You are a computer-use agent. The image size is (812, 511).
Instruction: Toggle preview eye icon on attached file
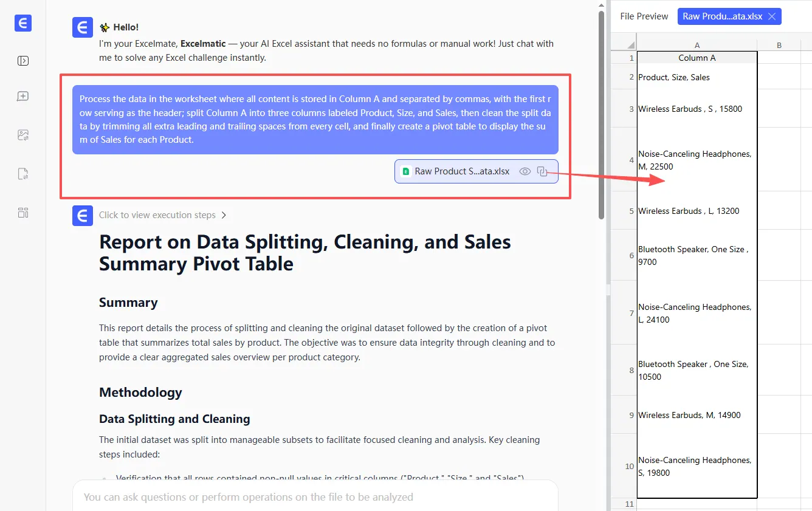tap(525, 171)
